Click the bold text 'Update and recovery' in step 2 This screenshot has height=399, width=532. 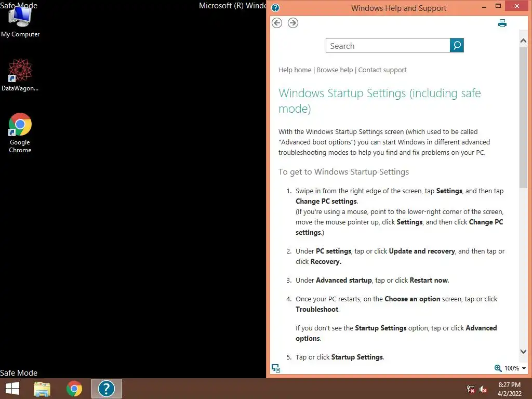pos(422,251)
